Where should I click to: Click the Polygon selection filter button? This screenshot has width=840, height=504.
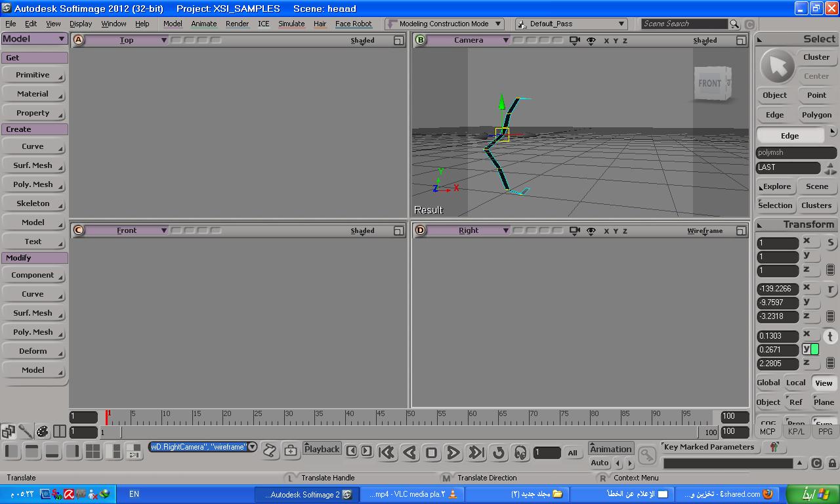[x=816, y=115]
